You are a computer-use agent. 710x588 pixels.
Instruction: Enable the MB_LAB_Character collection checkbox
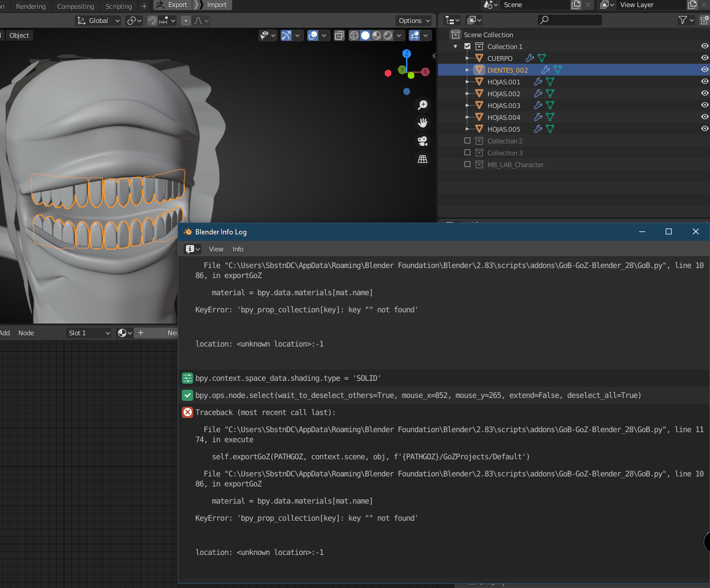(x=467, y=165)
